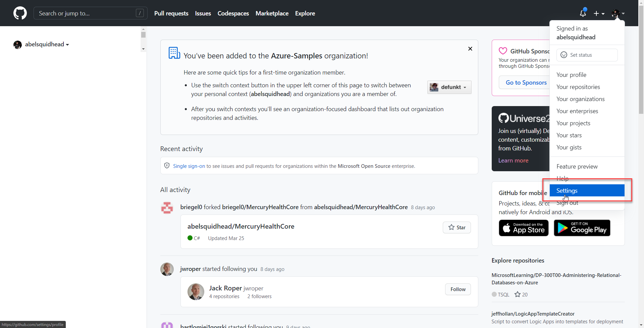
Task: Click the smiley Set status icon
Action: click(x=564, y=55)
